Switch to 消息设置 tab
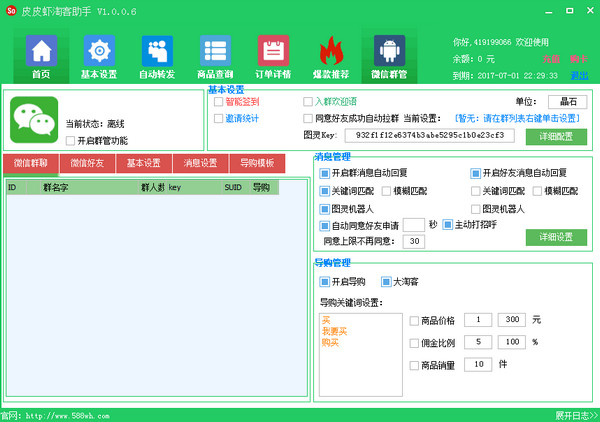Screen dimensions: 600x422 pos(201,163)
